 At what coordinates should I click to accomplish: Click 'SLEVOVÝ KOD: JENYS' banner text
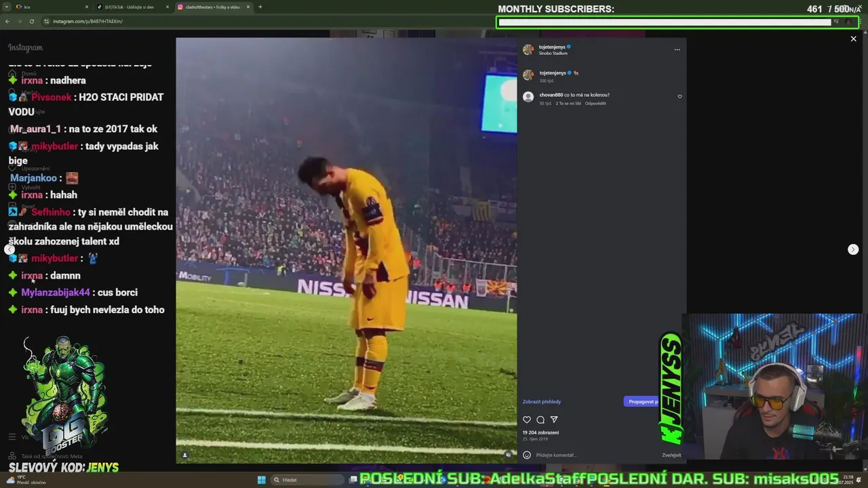click(64, 468)
